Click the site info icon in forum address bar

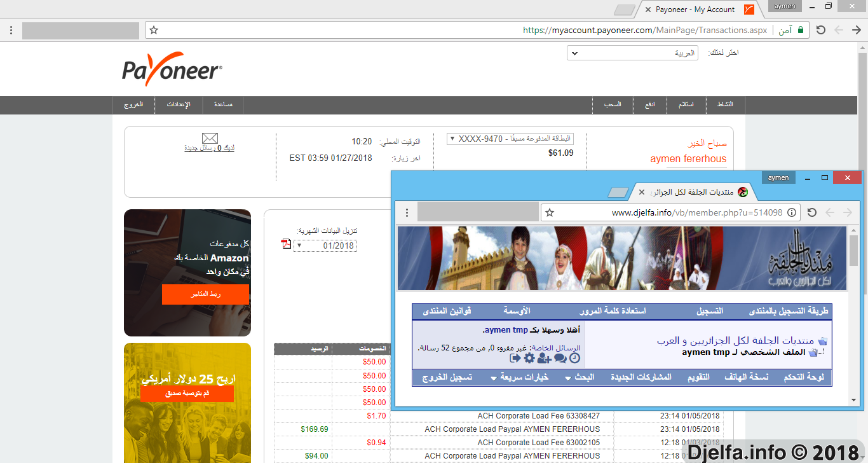(792, 212)
